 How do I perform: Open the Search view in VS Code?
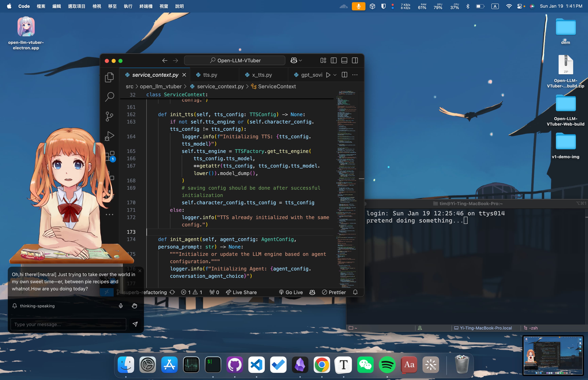pos(109,97)
